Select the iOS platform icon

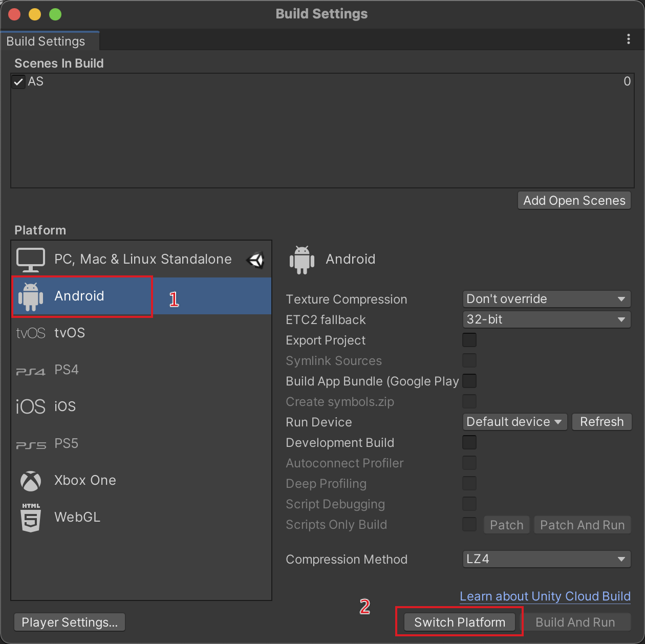(31, 407)
